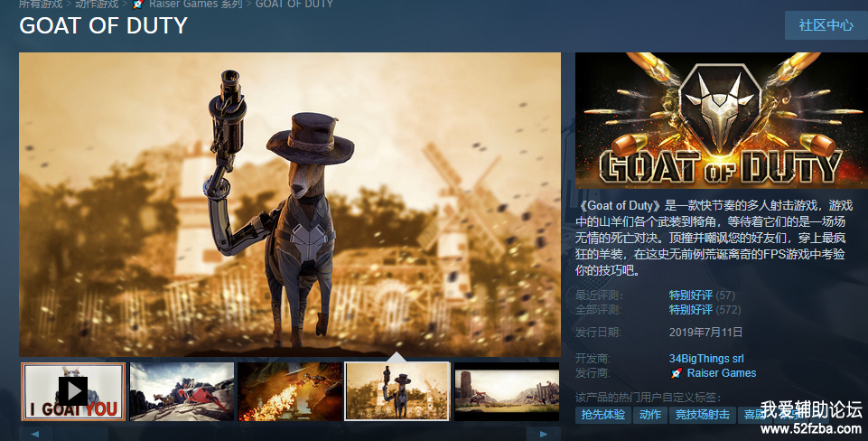Open 动作游戏 breadcrumb link

tap(97, 4)
